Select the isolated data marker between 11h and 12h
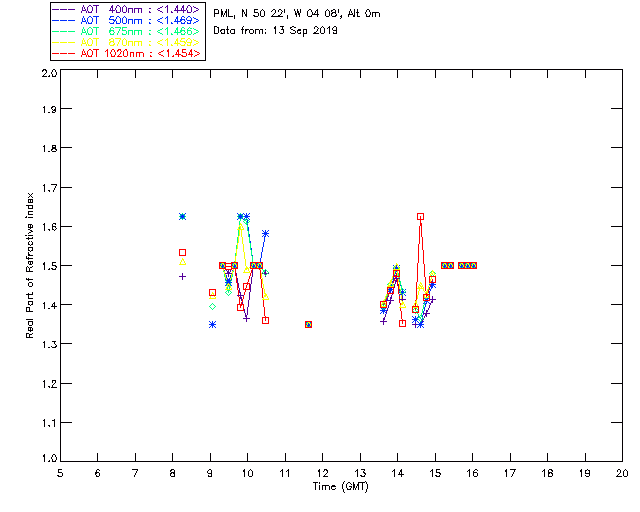 pos(309,325)
